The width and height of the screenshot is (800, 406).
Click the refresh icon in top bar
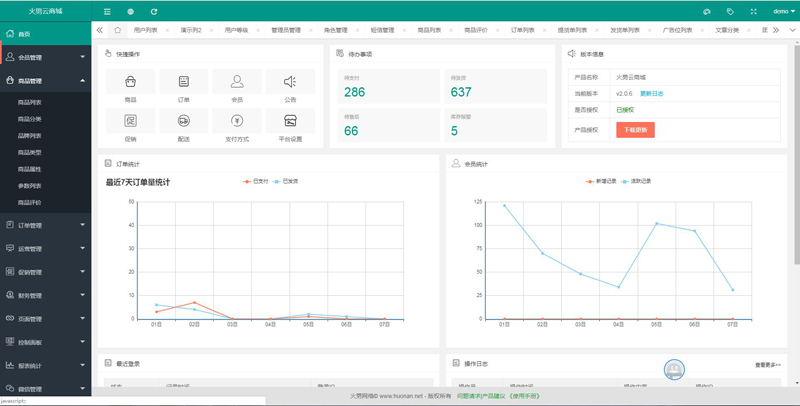pos(154,11)
